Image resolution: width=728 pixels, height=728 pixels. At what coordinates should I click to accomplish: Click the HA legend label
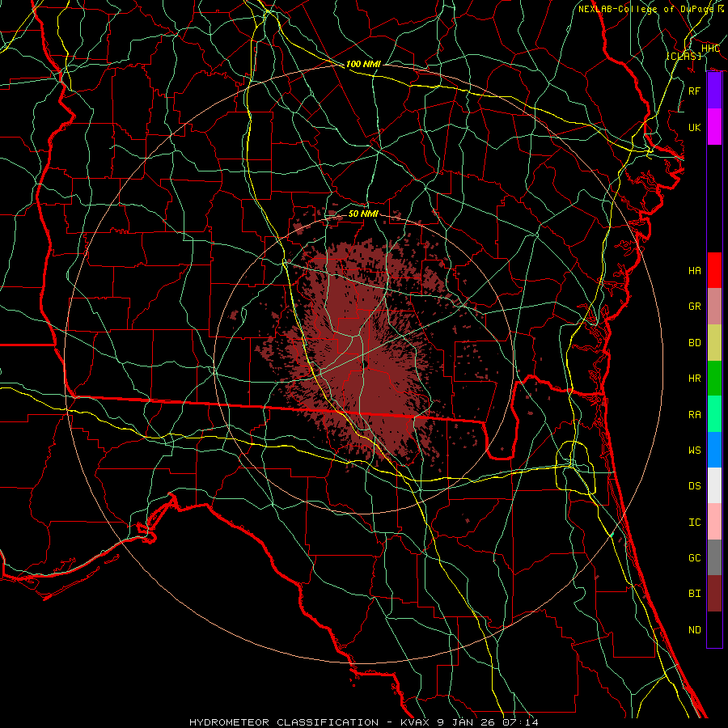[695, 270]
